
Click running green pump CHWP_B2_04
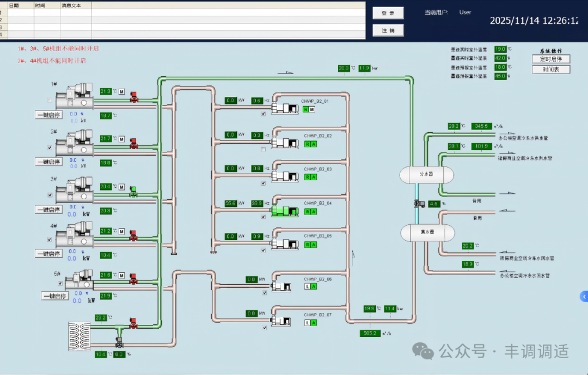(285, 211)
